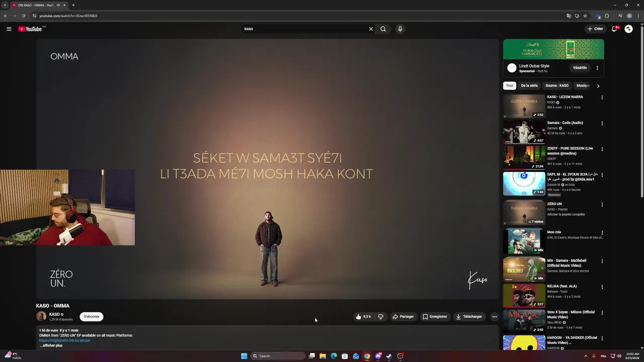Open the Samara - Code (Audio) title

[565, 123]
